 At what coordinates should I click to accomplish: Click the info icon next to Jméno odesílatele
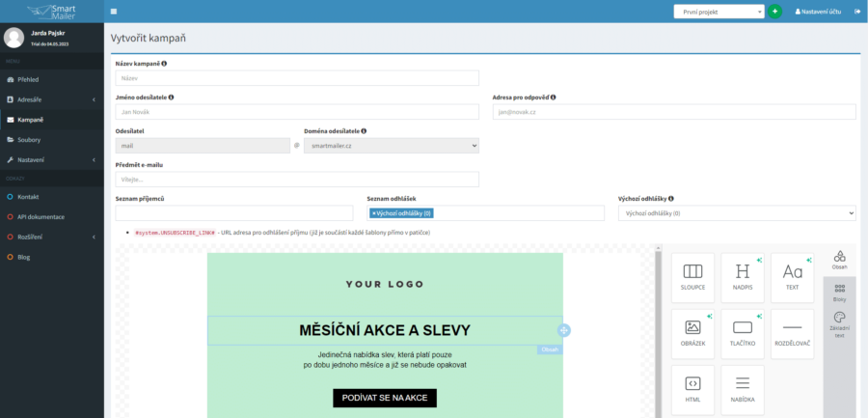171,97
